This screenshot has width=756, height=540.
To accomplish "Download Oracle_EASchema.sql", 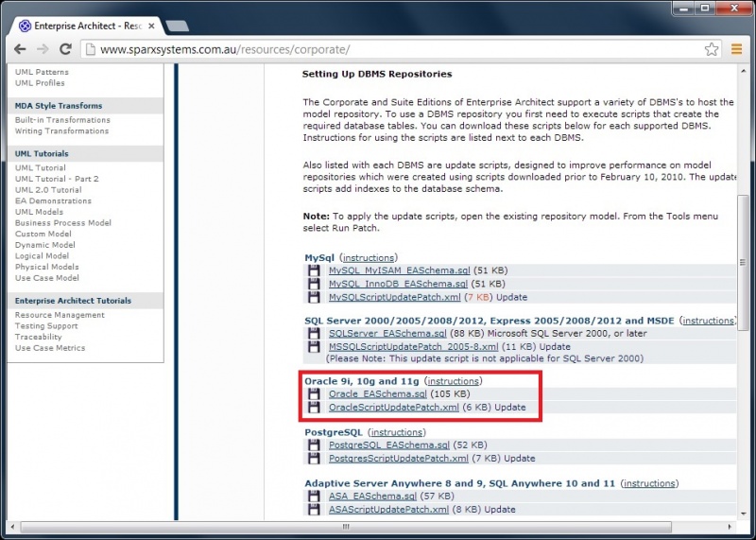I will [x=377, y=393].
